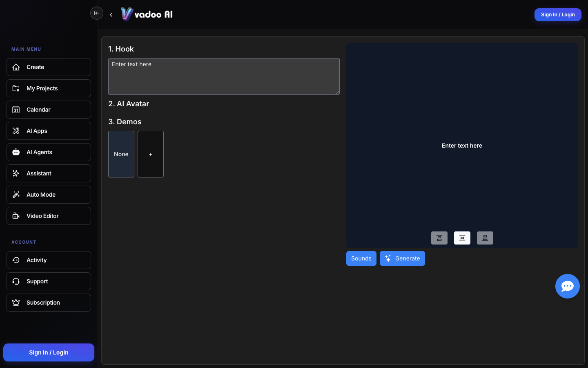Click the AI Avatar section heading

[x=129, y=104]
